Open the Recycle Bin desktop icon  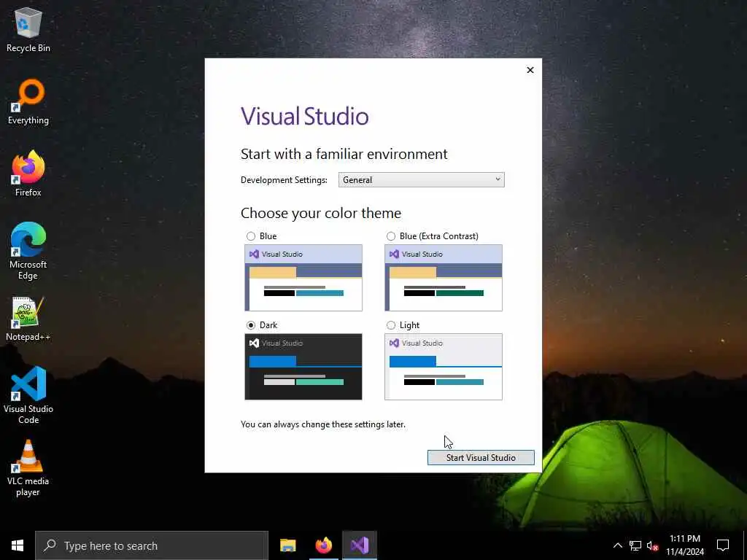28,29
